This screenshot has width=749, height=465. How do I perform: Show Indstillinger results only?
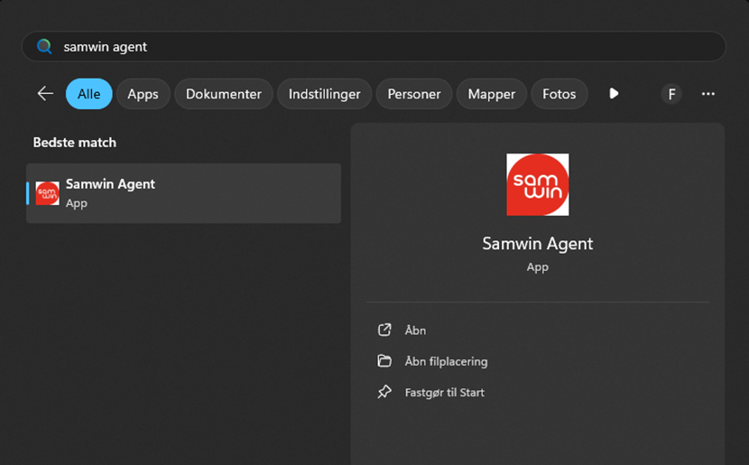click(325, 94)
